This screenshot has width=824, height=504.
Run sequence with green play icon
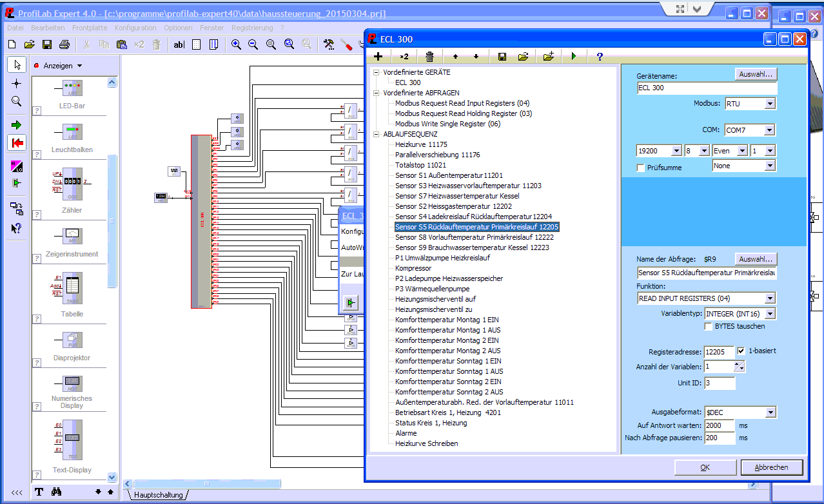pyautogui.click(x=574, y=57)
